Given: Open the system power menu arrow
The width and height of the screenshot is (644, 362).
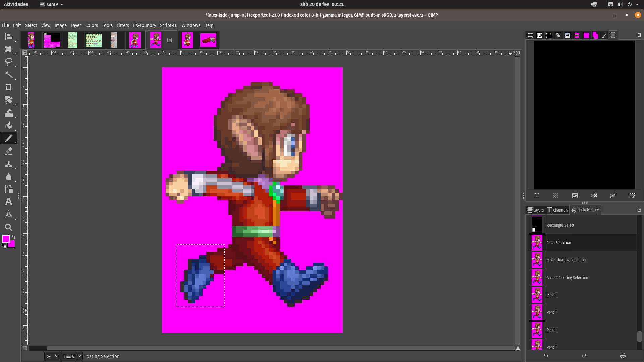Looking at the screenshot, I should 637,4.
